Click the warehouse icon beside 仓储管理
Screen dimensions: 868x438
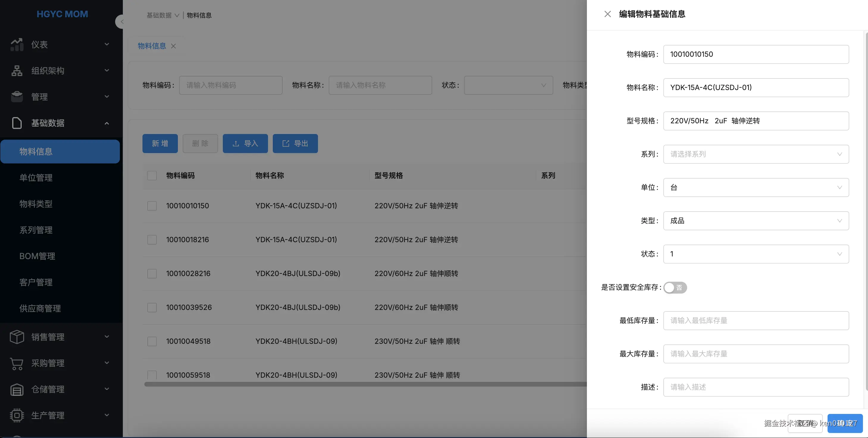(17, 389)
